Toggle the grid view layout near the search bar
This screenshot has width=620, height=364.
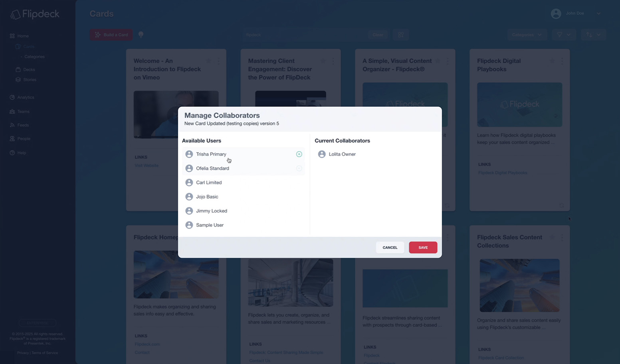[400, 35]
